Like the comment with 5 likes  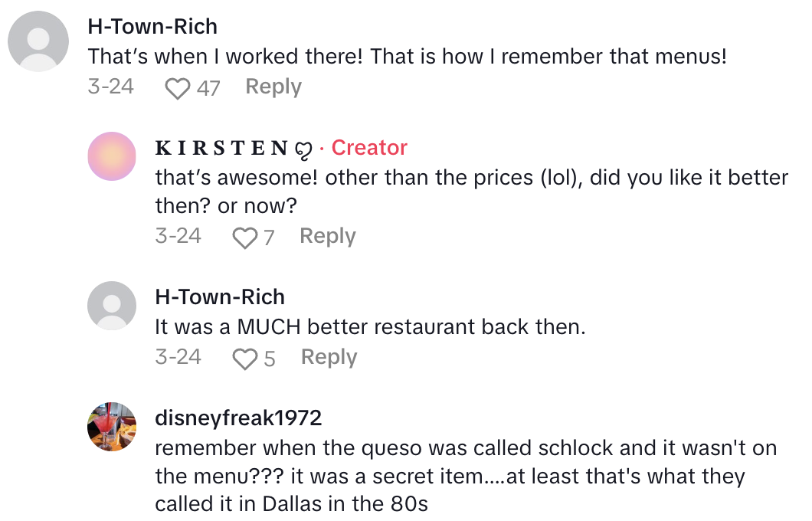245,357
